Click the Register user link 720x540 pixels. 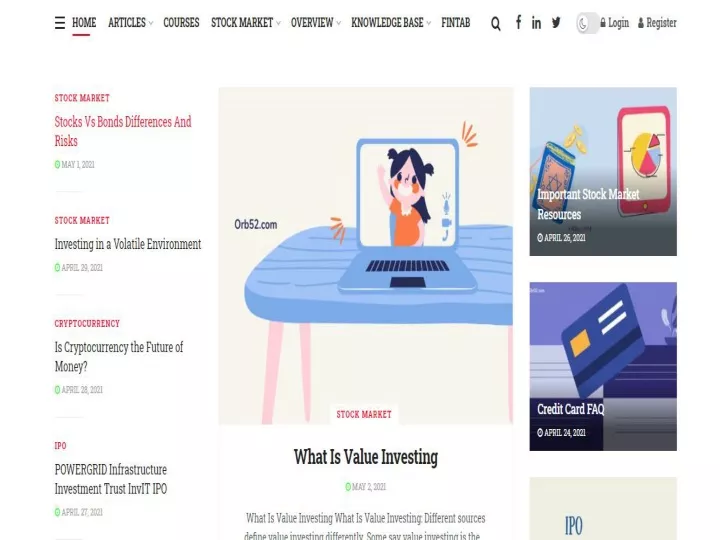[657, 22]
